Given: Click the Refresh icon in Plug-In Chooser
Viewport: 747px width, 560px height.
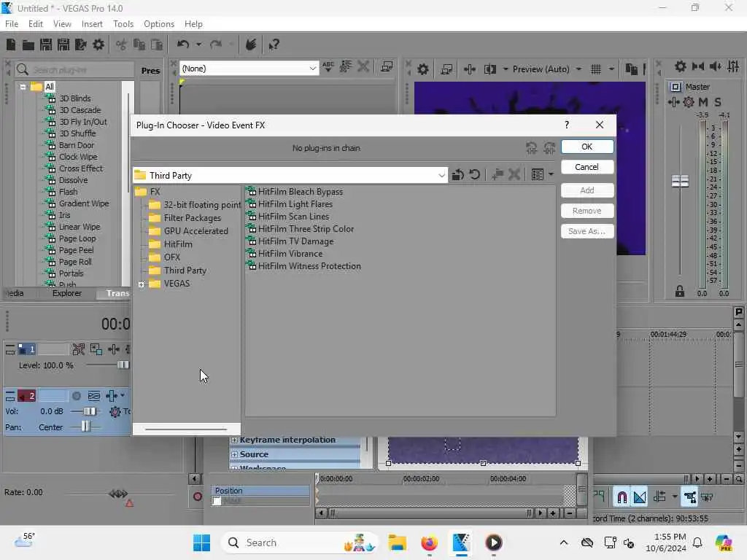Looking at the screenshot, I should (x=474, y=175).
